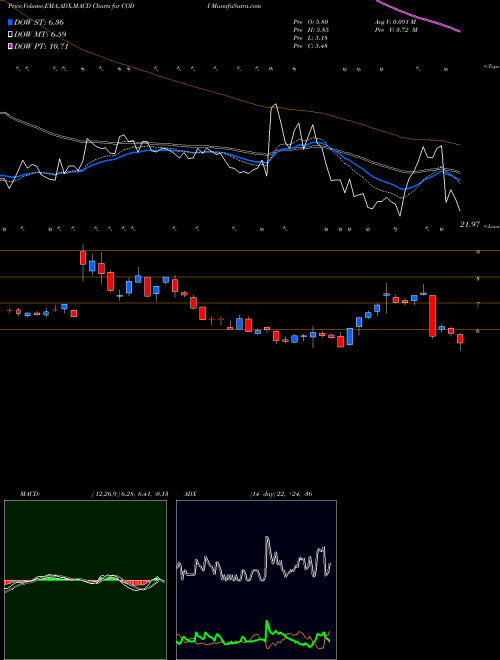Click the ADX values '(14 day) 22, +24, -36'
The height and width of the screenshot is (660, 500).
click(x=281, y=494)
